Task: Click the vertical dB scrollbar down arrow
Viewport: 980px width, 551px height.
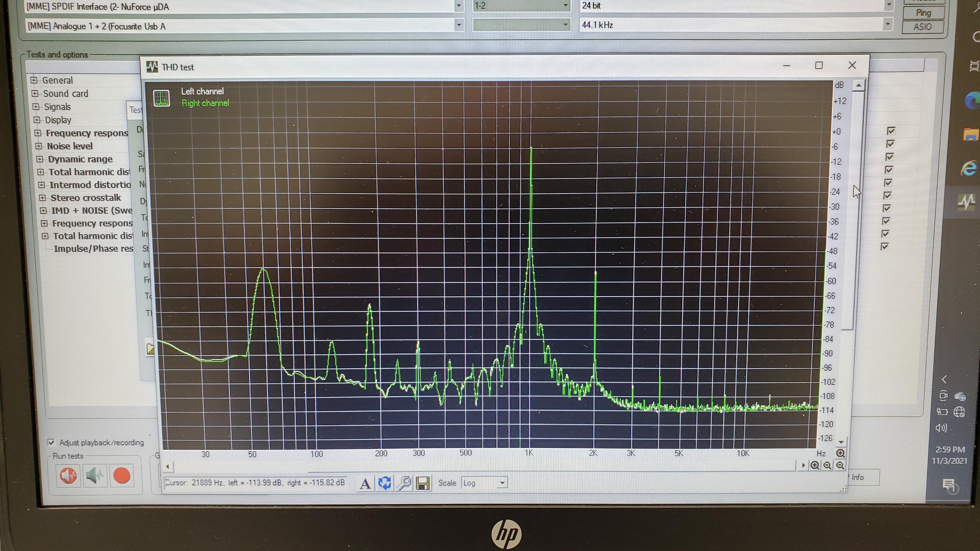Action: (841, 442)
